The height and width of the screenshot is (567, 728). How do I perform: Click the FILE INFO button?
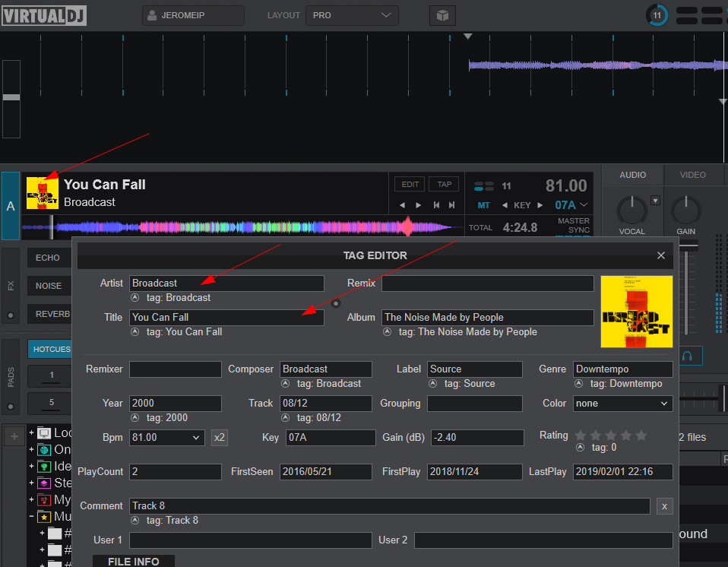pos(134,561)
